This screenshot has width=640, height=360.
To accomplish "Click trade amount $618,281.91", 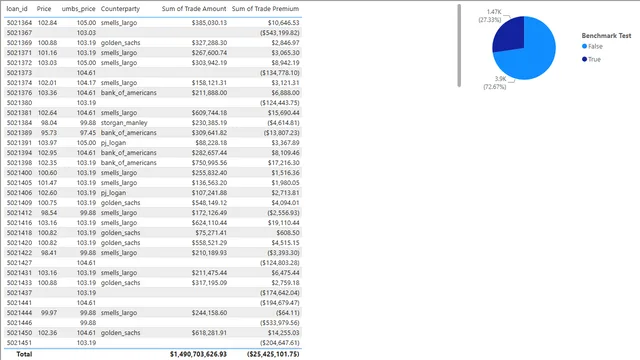I will point(209,333).
